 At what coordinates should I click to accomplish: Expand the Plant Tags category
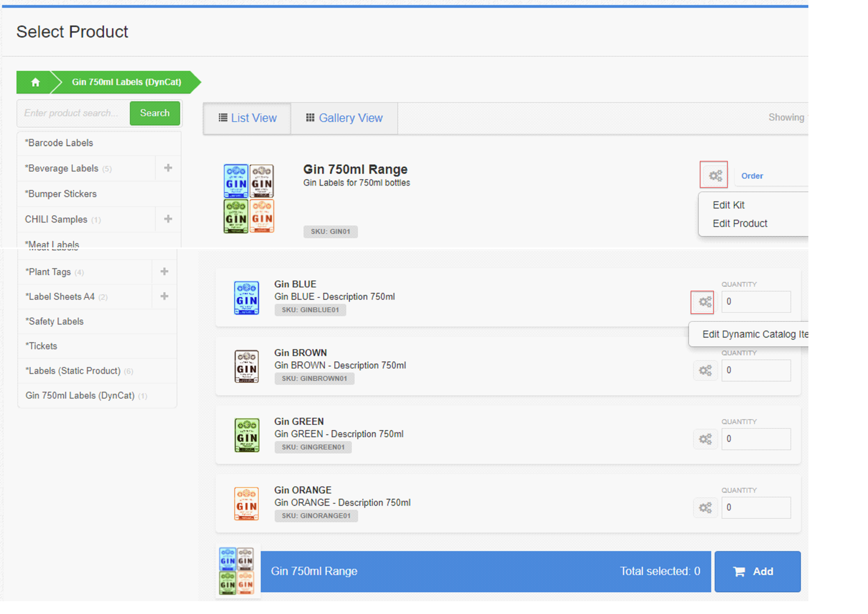click(x=164, y=271)
